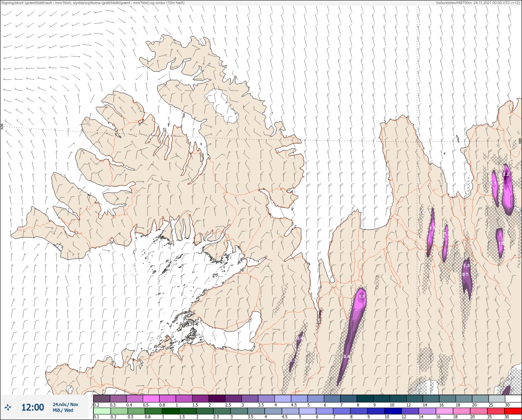Click the '24.nóv./ Nov' date label

click(x=65, y=405)
